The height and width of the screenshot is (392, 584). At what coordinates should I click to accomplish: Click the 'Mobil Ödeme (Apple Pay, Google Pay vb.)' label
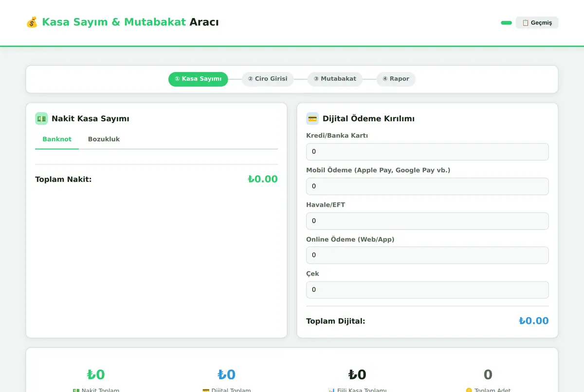pyautogui.click(x=378, y=170)
